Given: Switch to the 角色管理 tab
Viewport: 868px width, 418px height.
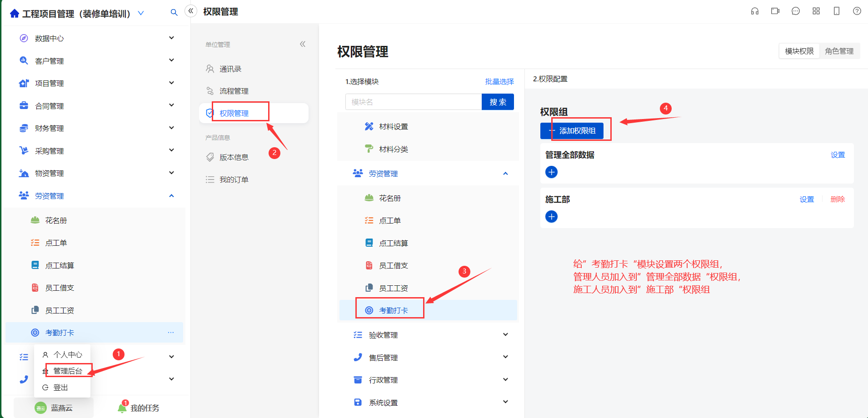Looking at the screenshot, I should (x=839, y=51).
